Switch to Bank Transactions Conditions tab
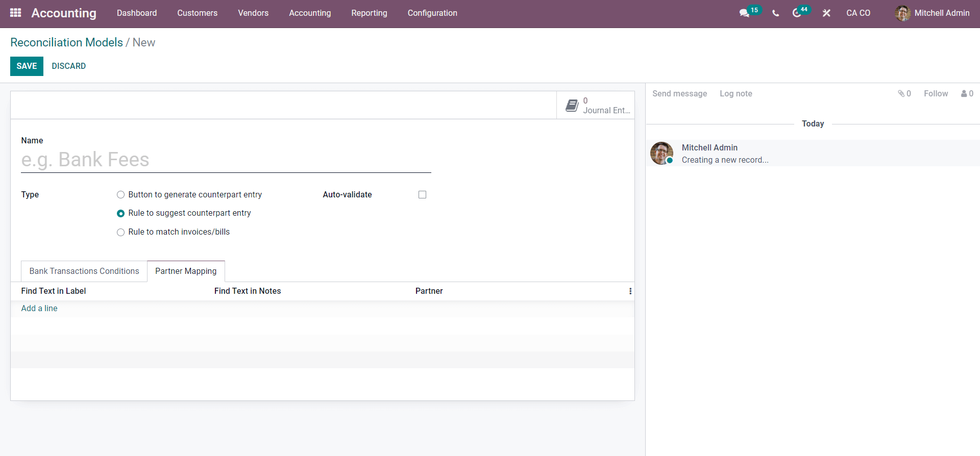Image resolution: width=980 pixels, height=456 pixels. [84, 271]
